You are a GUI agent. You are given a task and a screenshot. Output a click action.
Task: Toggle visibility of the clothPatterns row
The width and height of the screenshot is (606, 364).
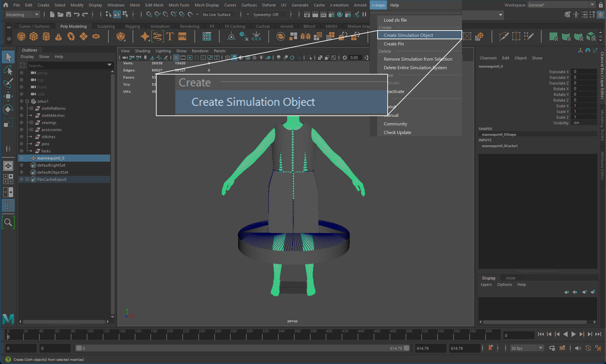(21, 108)
